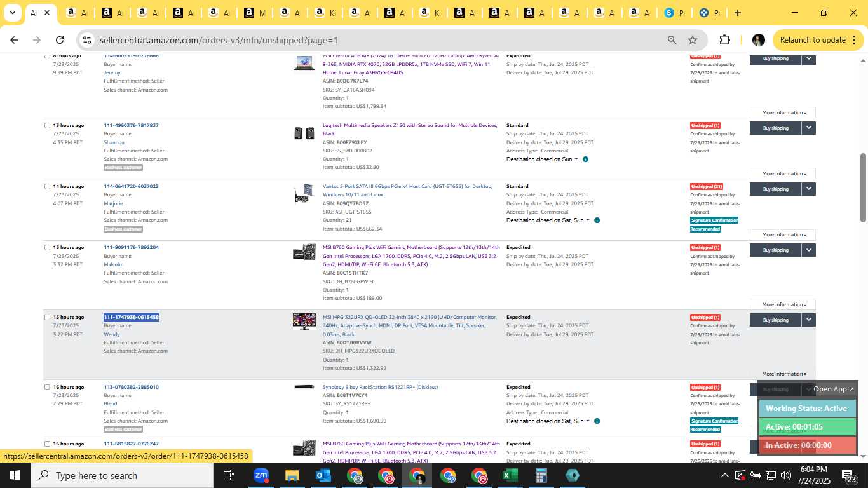This screenshot has width=868, height=488.
Task: Open the tab search chevron
Action: point(12,13)
